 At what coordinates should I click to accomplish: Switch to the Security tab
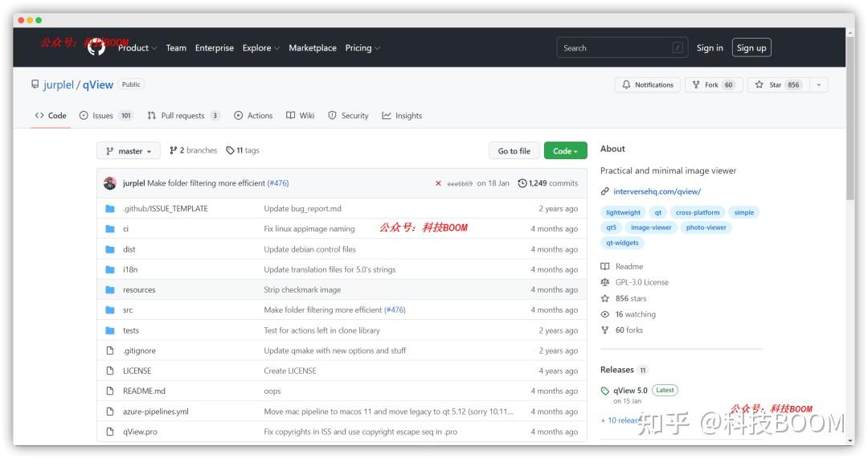click(348, 115)
